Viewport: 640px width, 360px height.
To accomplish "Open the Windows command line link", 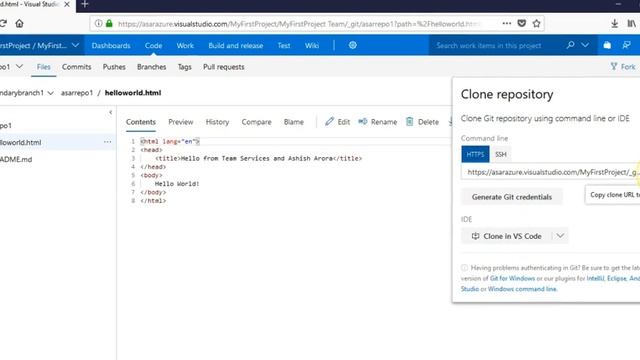I will pos(522,289).
